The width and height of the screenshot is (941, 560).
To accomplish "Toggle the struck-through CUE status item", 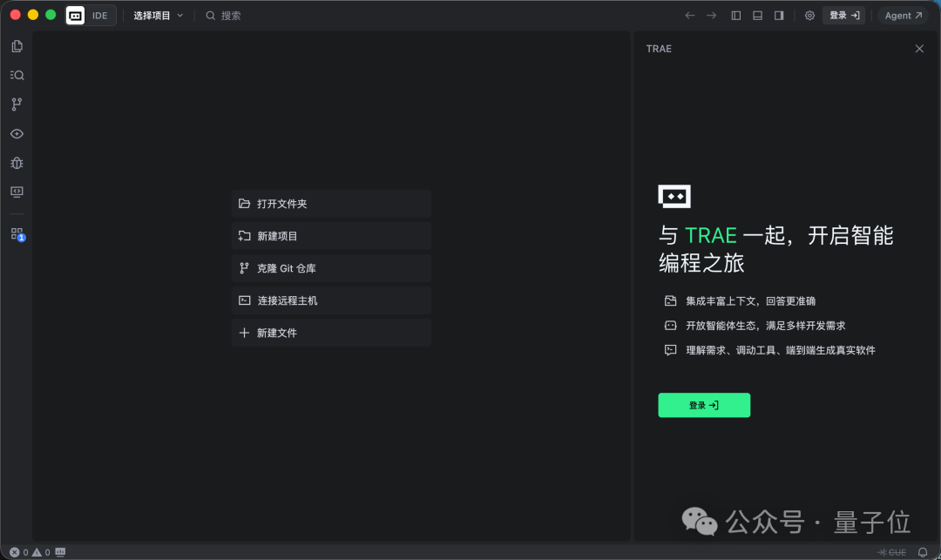I will [x=892, y=552].
